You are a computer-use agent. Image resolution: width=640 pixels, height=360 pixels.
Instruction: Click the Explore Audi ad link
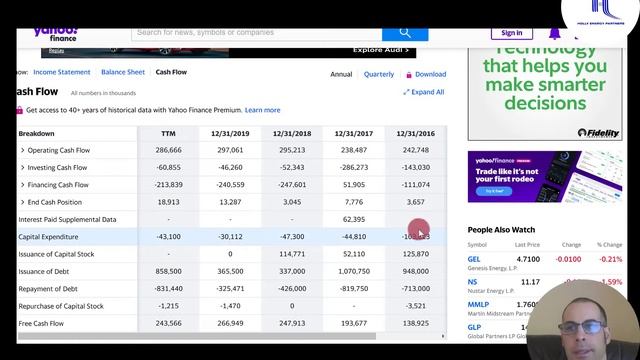pyautogui.click(x=380, y=50)
